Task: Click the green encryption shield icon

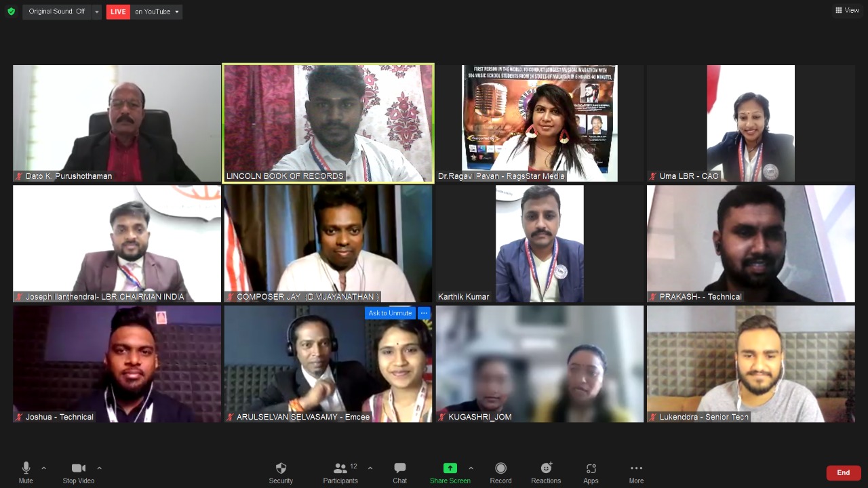Action: pos(11,12)
